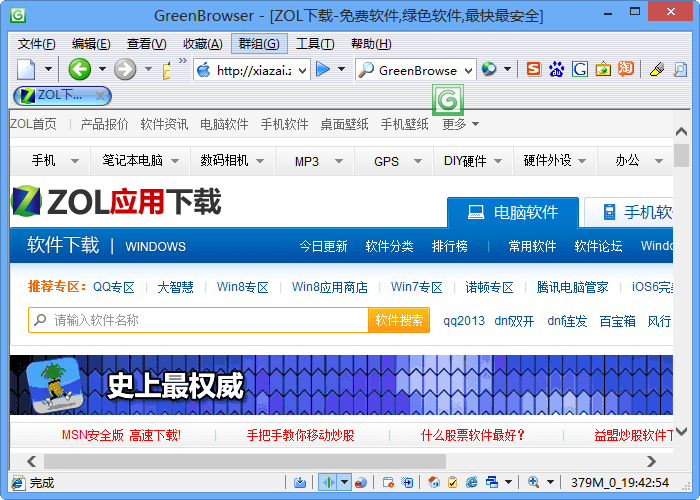Click the floating green G logo

click(x=448, y=100)
